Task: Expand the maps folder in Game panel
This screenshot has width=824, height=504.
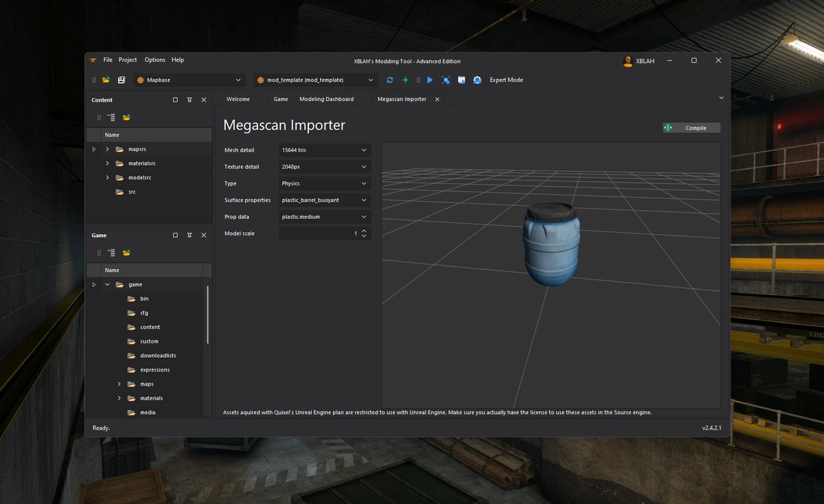Action: coord(119,384)
